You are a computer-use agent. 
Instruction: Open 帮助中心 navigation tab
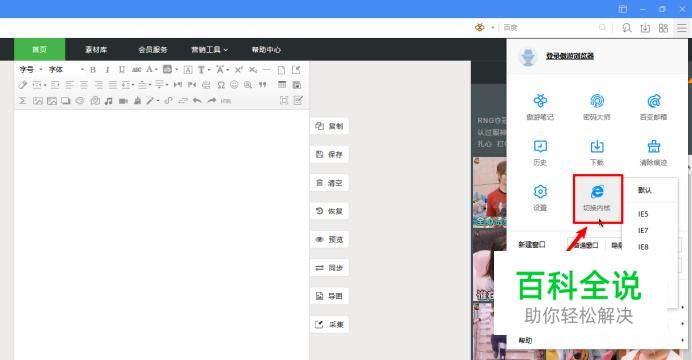tap(266, 49)
